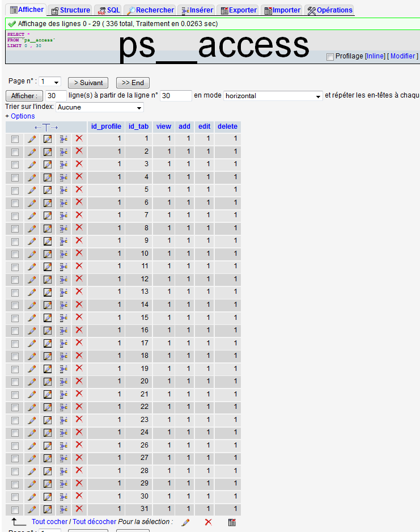Delete the row with id_tab 16

(79, 330)
